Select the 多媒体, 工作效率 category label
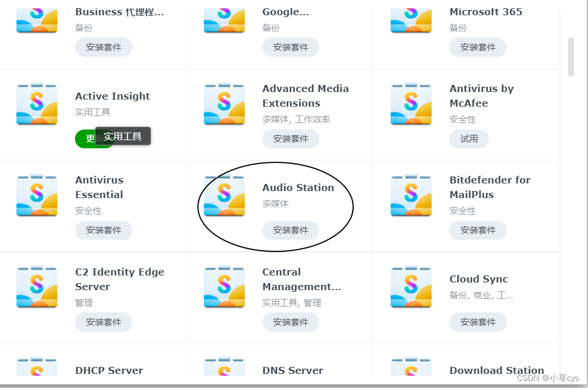 (296, 120)
